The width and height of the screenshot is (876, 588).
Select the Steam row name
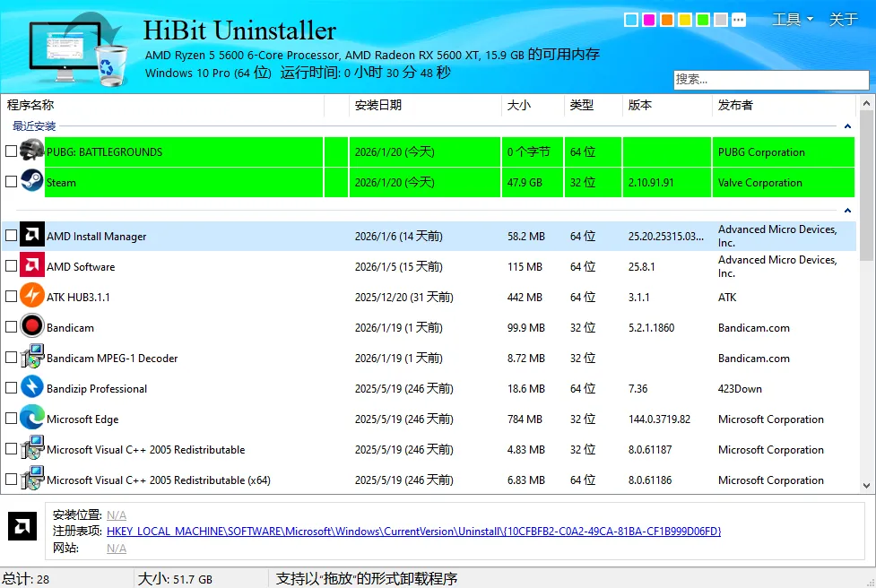(61, 183)
